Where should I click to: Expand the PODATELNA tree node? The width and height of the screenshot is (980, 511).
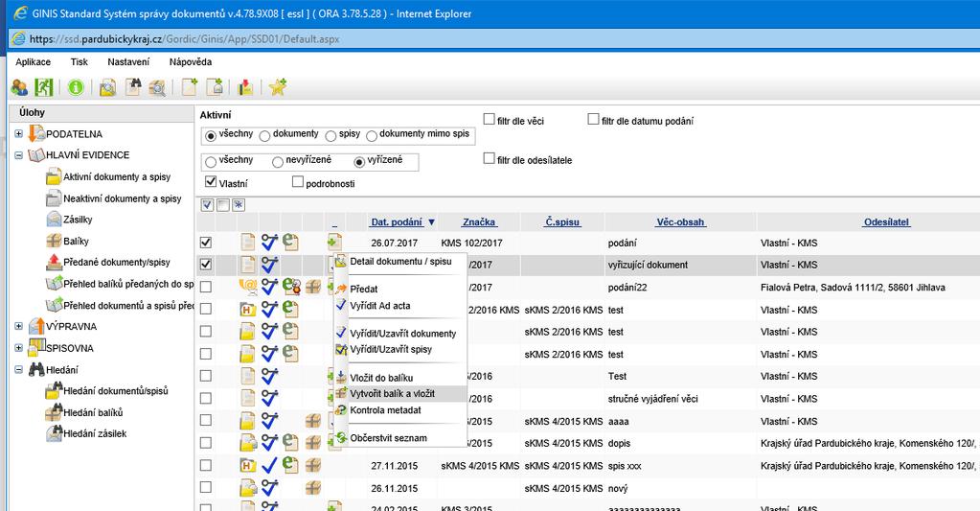(19, 134)
